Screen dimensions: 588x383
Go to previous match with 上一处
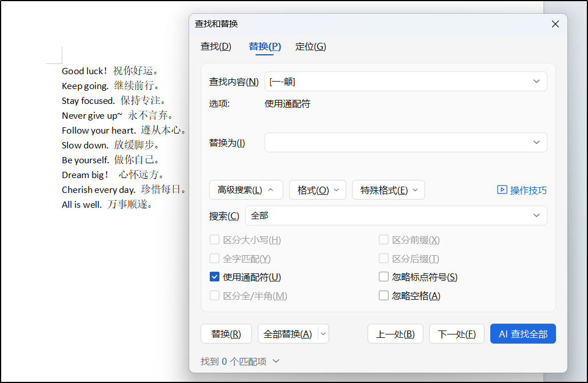point(395,334)
